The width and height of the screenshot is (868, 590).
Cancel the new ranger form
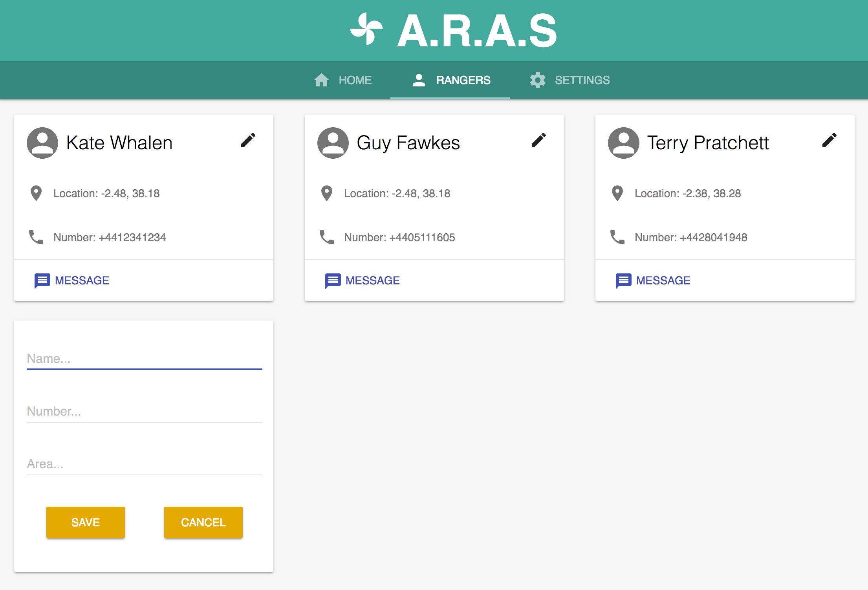tap(203, 522)
